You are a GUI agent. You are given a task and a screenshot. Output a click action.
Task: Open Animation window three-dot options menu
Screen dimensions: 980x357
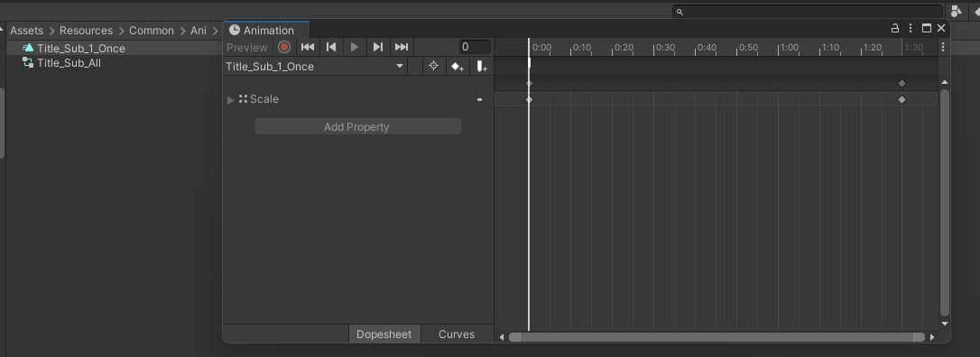(911, 28)
